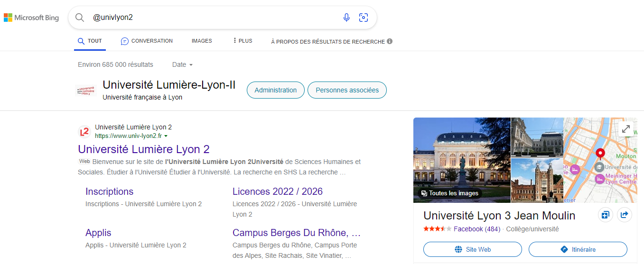Save Université Lyon 3 to collections icon
This screenshot has height=264, width=644.
tap(605, 215)
